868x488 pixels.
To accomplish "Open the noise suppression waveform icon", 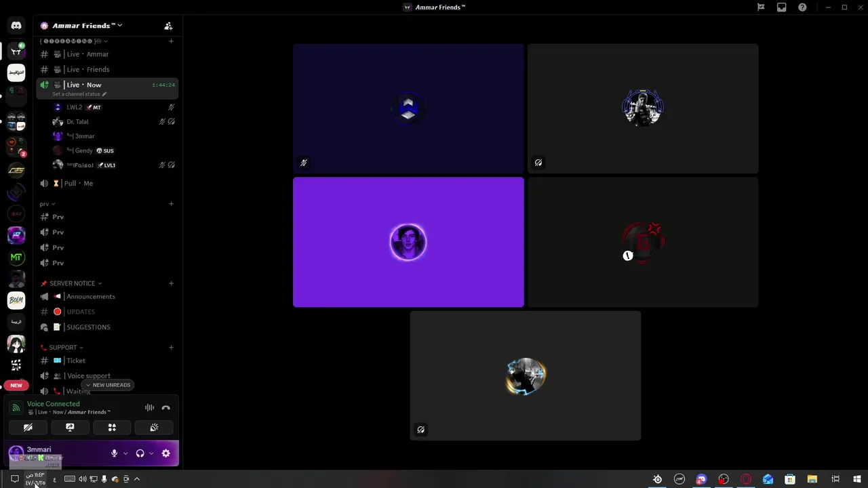I will coord(149,407).
